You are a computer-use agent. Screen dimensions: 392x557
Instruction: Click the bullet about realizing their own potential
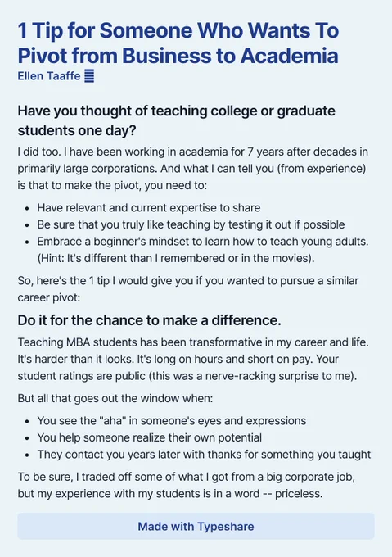149,437
